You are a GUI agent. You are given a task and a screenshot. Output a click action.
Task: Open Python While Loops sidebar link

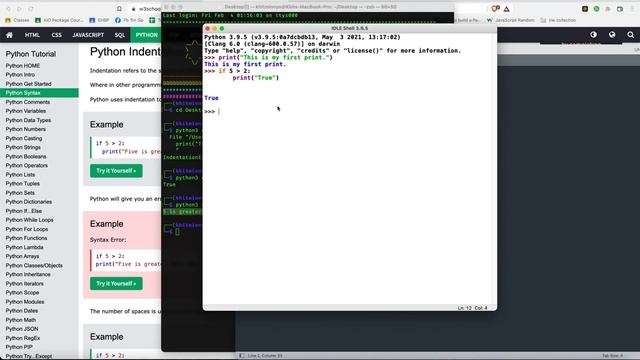(29, 220)
